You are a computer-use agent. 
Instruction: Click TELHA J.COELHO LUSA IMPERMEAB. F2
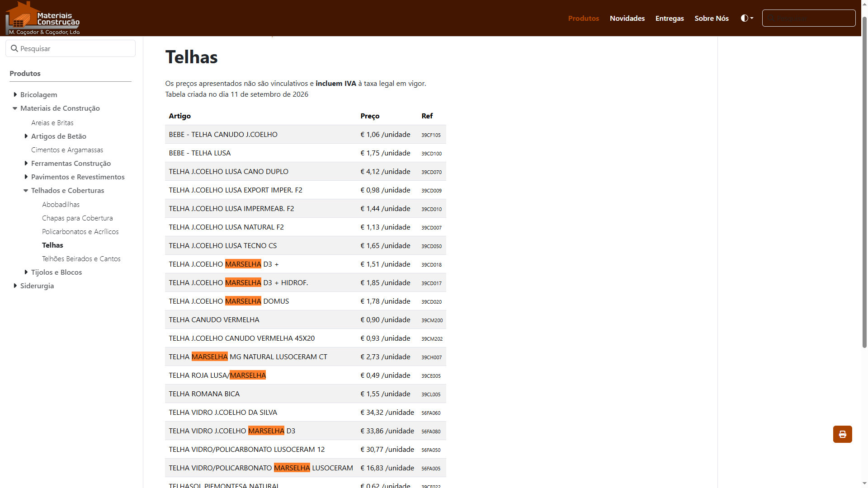point(231,208)
